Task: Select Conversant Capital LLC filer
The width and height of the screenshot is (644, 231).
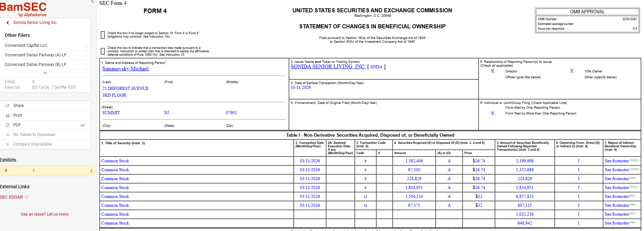Action: point(26,45)
